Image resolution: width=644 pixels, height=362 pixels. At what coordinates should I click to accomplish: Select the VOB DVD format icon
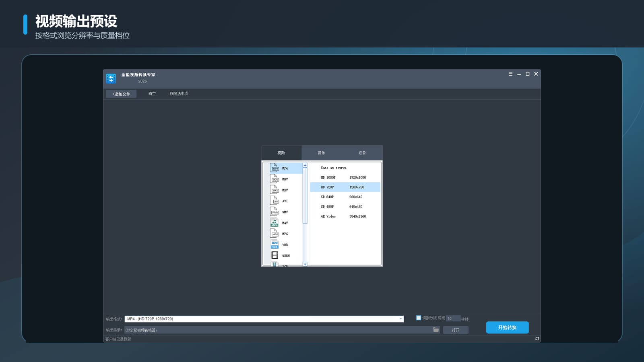coord(275,244)
